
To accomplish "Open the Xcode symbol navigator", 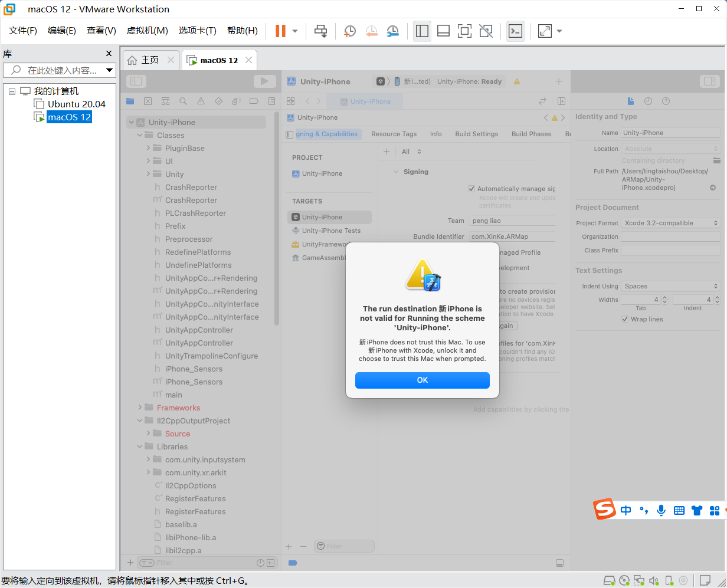I will pos(165,101).
